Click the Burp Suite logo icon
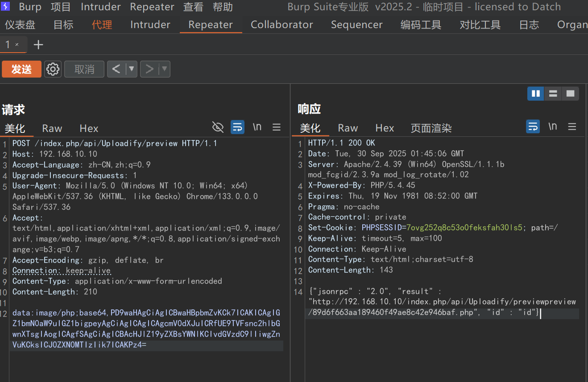The image size is (588, 382). click(x=6, y=7)
